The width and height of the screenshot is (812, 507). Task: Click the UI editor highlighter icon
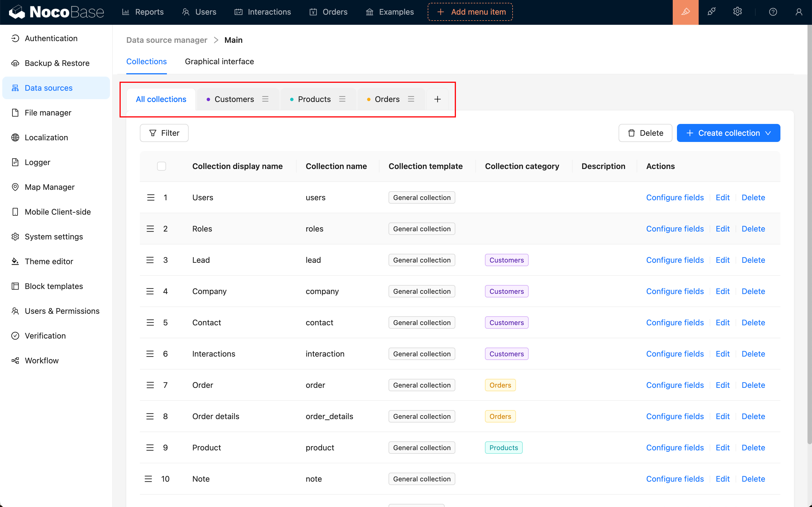click(x=685, y=12)
